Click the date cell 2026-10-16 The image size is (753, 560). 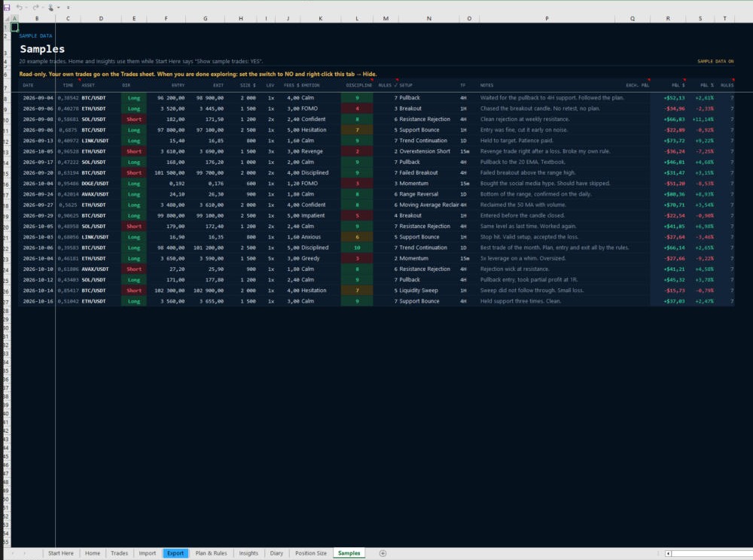tap(36, 301)
